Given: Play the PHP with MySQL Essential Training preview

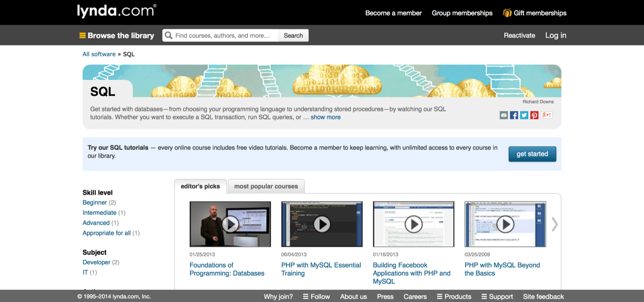Looking at the screenshot, I should 322,224.
